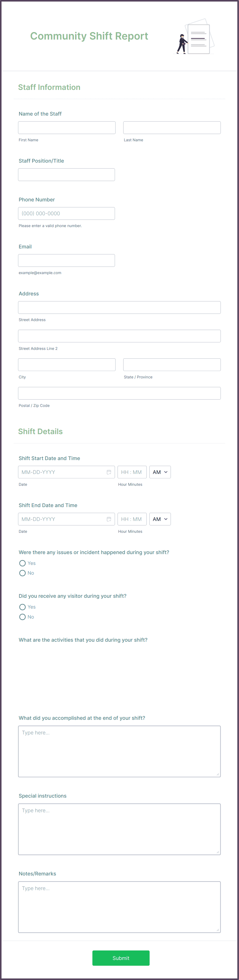Select No for receiving visitors during shift

[22, 617]
